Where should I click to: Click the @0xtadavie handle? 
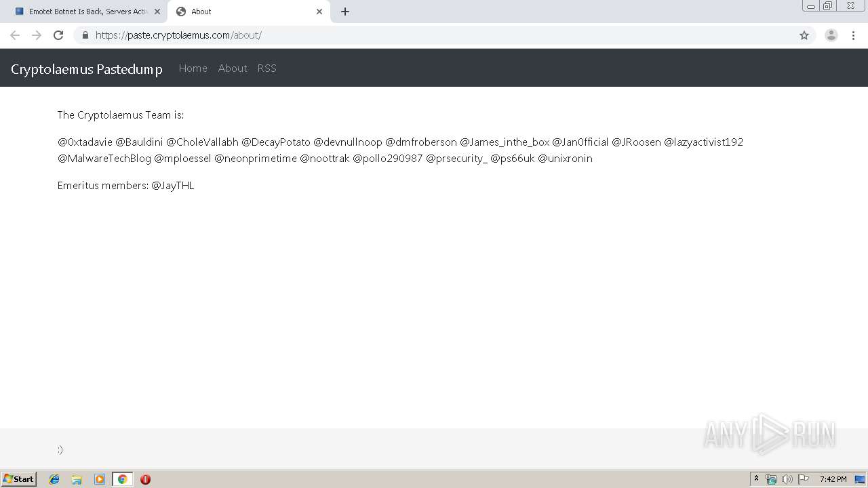point(85,142)
